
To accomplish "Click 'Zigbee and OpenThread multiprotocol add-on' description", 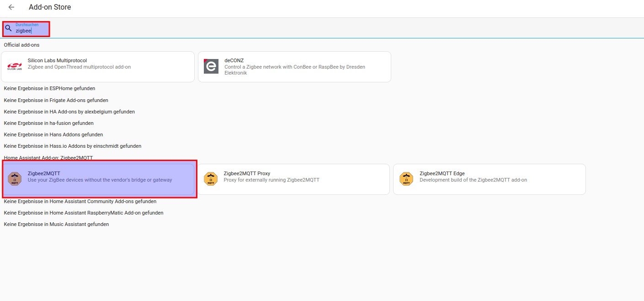I will pyautogui.click(x=79, y=67).
